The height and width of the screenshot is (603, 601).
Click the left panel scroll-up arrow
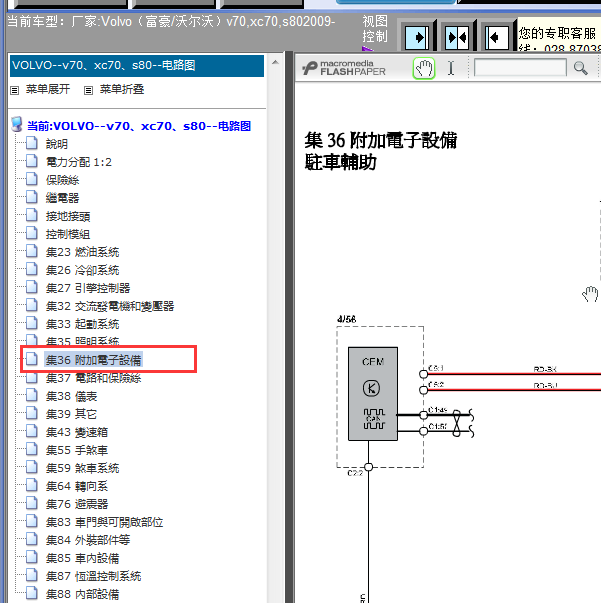pyautogui.click(x=275, y=62)
